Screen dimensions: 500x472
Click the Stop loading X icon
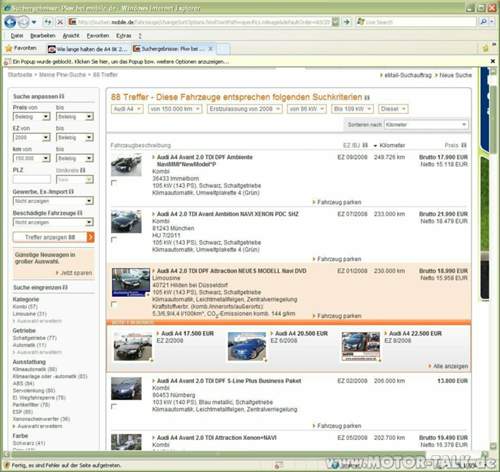(x=60, y=22)
